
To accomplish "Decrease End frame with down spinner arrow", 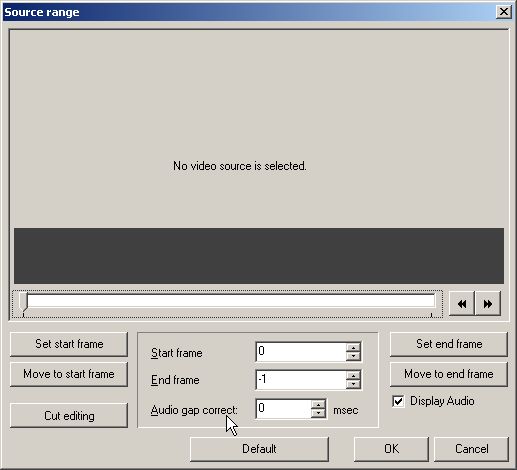I will (x=353, y=384).
